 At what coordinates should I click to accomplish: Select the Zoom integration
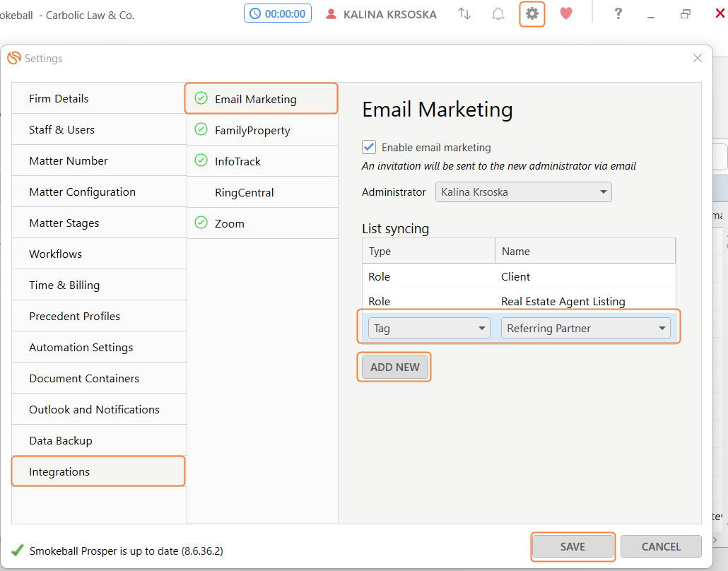[x=262, y=223]
